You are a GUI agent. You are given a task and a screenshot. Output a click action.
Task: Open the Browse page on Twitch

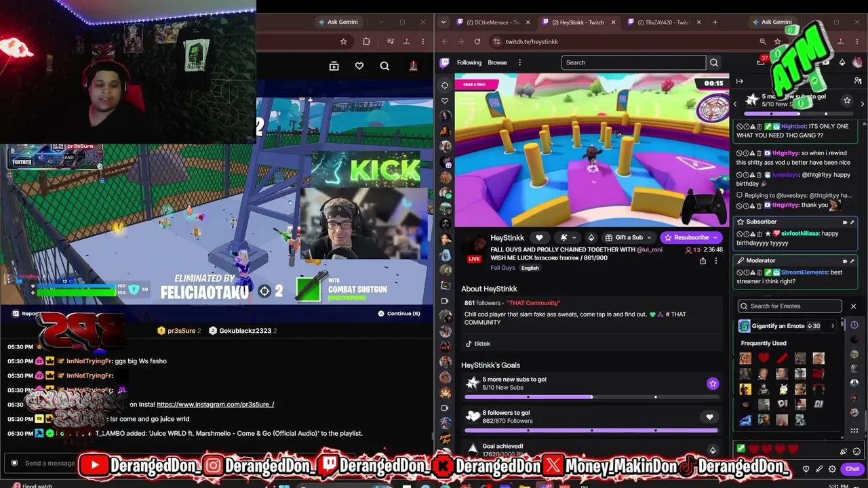[x=497, y=62]
